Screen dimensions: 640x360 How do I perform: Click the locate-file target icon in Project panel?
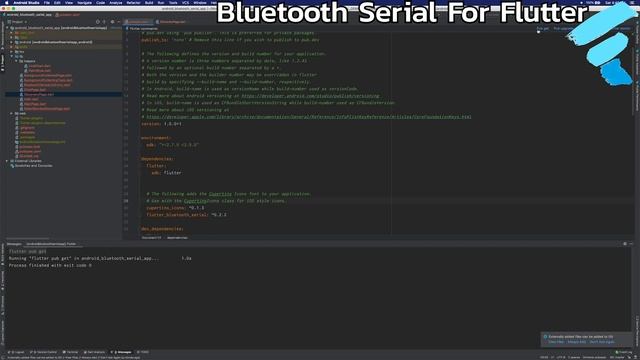tap(98, 22)
